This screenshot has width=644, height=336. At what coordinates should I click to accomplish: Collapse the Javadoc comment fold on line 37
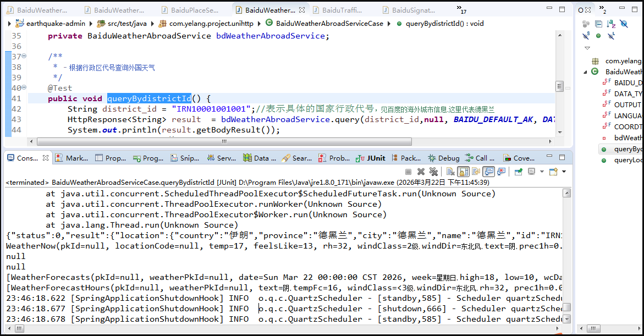[24, 56]
